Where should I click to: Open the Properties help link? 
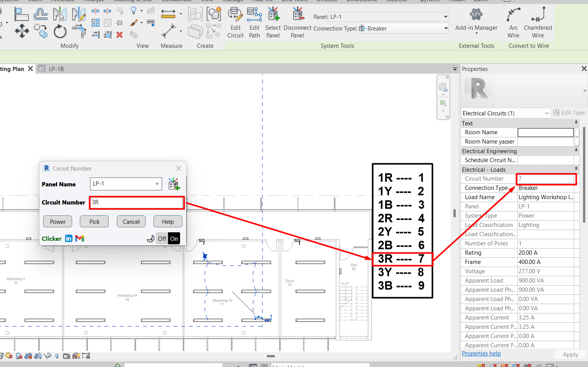pyautogui.click(x=481, y=353)
